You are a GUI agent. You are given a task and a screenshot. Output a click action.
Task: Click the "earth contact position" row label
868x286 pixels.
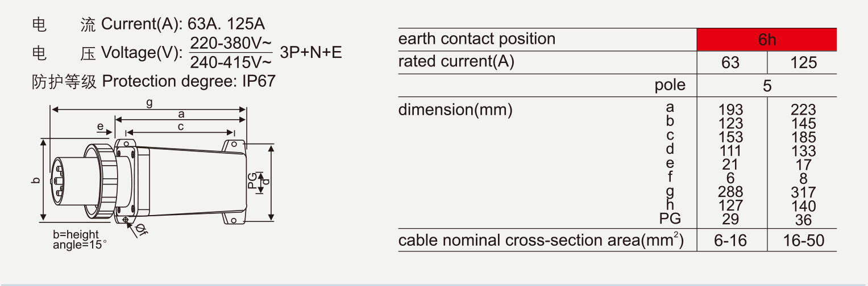(477, 39)
